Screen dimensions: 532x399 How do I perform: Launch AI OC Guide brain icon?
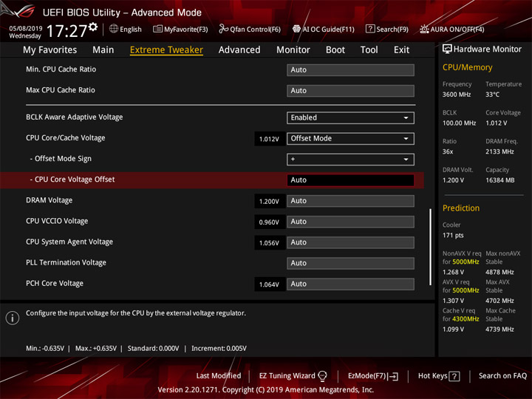(296, 29)
